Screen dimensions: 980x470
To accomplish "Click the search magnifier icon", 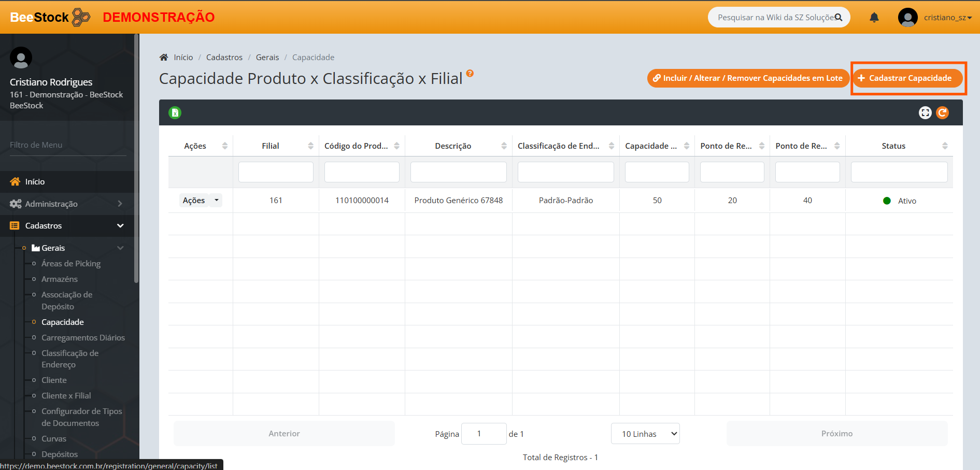I will point(839,18).
